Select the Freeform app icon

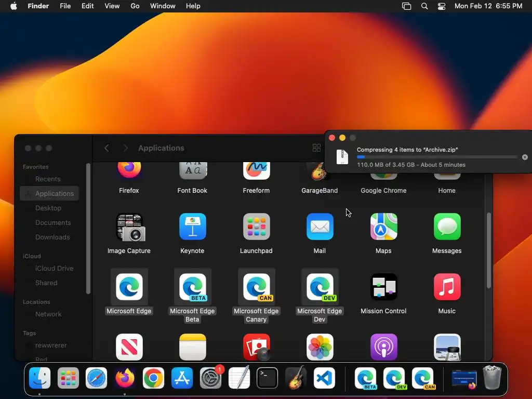coord(257,170)
